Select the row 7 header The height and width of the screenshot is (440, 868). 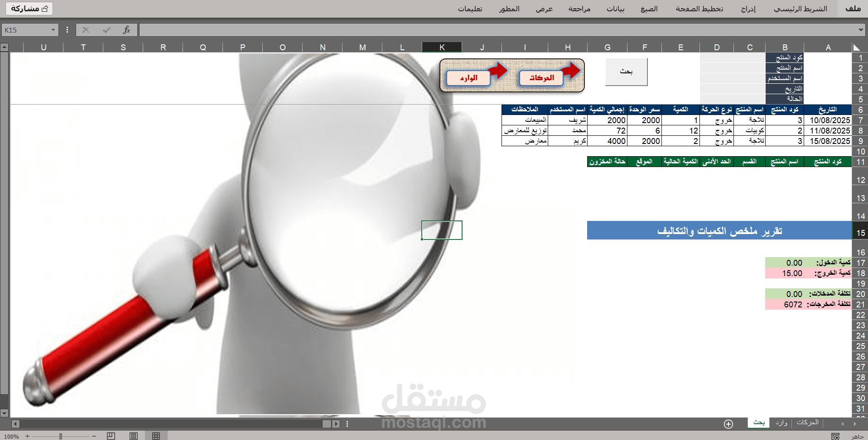[x=860, y=120]
